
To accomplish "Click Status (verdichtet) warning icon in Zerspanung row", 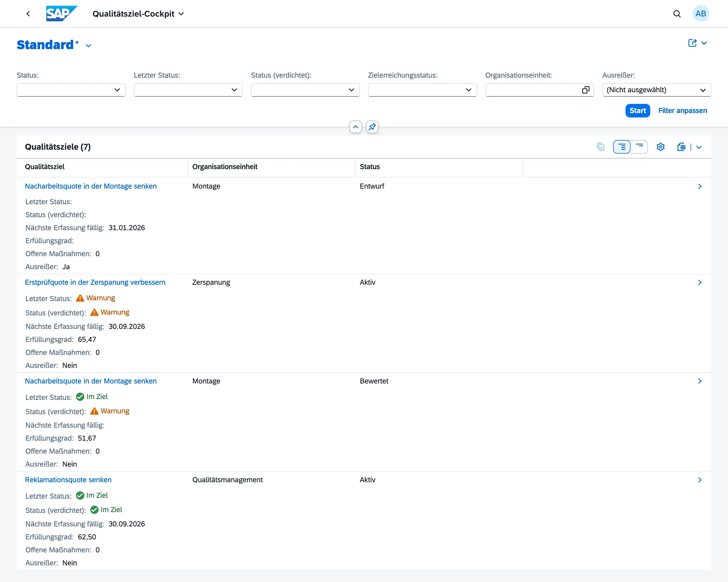I will [x=95, y=312].
